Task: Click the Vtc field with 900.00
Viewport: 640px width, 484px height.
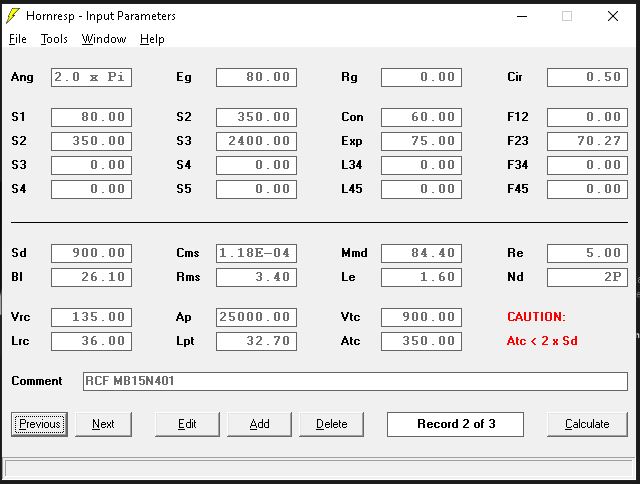Action: [x=421, y=317]
